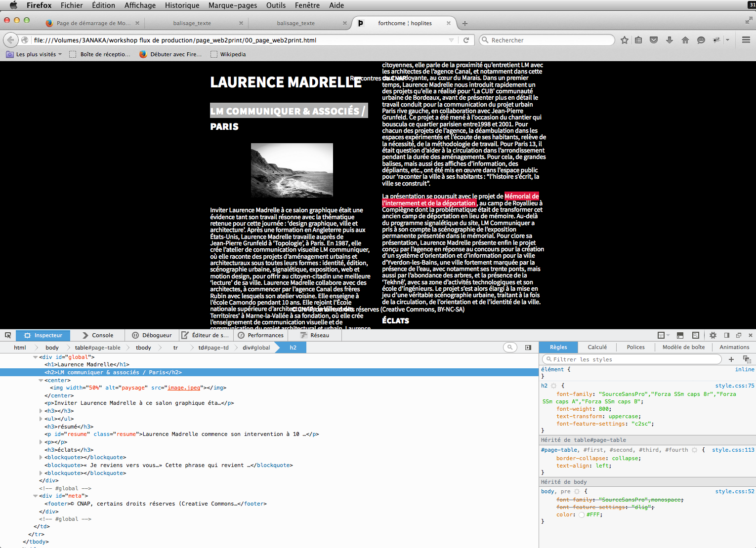Viewport: 756px width, 548px height.
Task: Toggle devtools side docking button
Action: click(727, 335)
